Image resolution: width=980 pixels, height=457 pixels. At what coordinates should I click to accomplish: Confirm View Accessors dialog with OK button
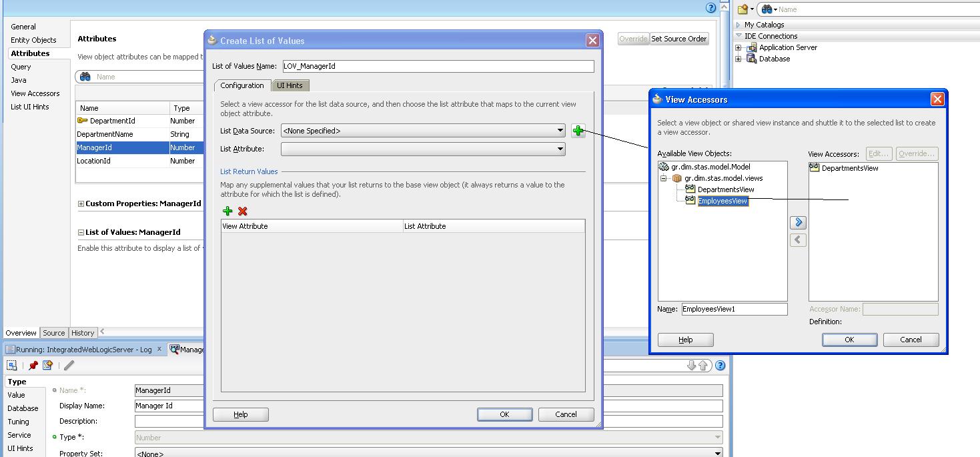849,340
